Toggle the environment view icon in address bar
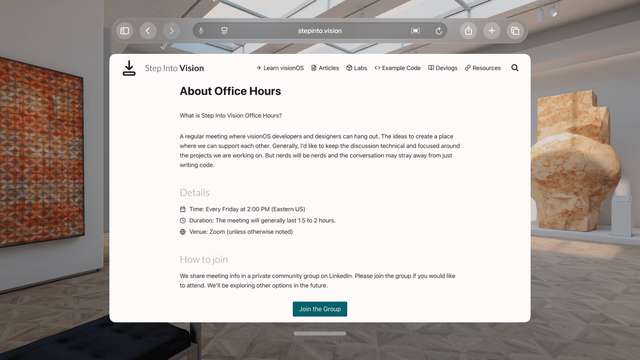Viewport: 640px width, 360px height. (415, 31)
